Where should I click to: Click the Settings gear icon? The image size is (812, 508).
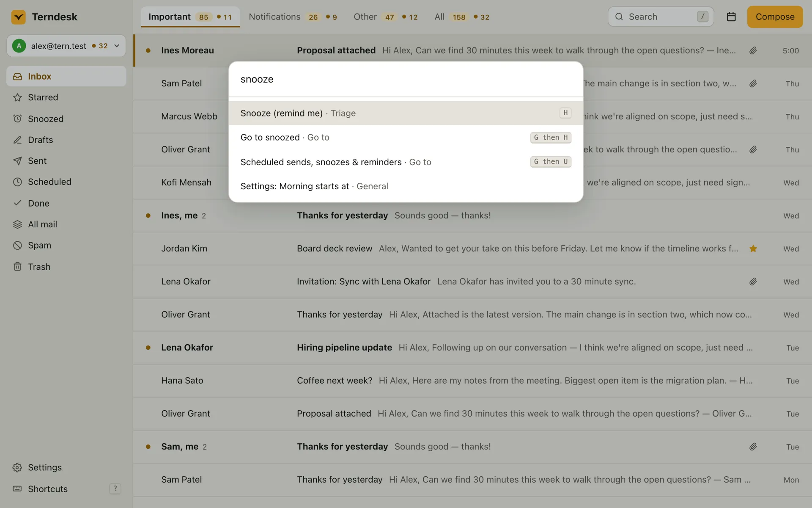click(17, 467)
